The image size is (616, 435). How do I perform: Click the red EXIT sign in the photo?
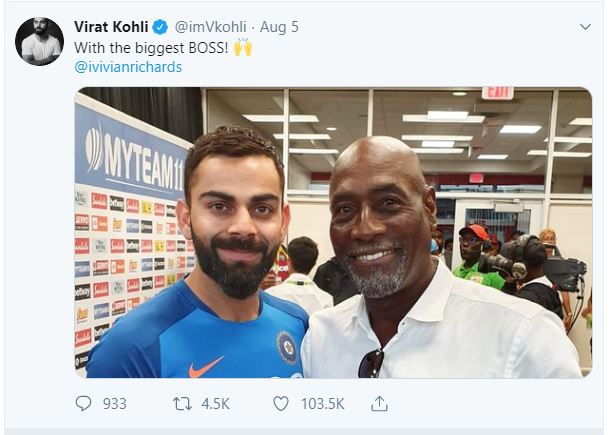[496, 93]
